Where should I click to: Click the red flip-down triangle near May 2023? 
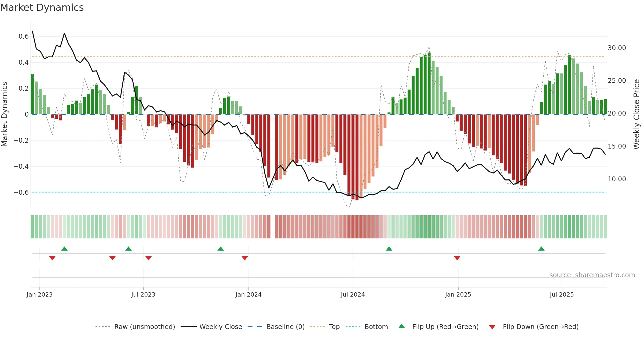[112, 258]
